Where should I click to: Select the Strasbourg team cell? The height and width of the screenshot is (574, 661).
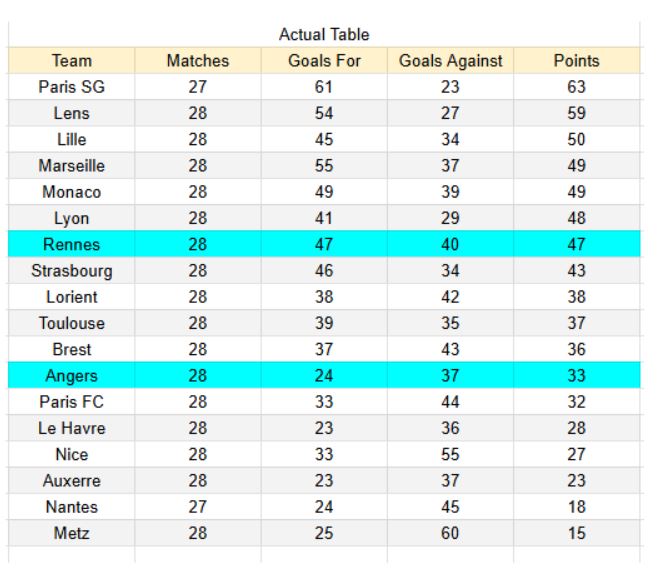point(71,271)
